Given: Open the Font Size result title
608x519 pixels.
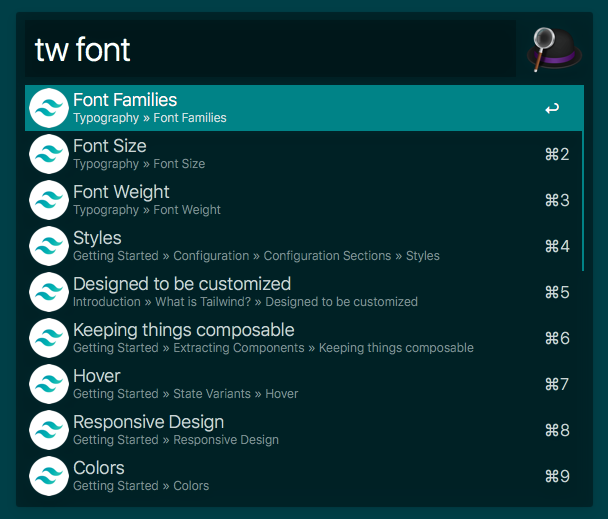Looking at the screenshot, I should tap(110, 146).
